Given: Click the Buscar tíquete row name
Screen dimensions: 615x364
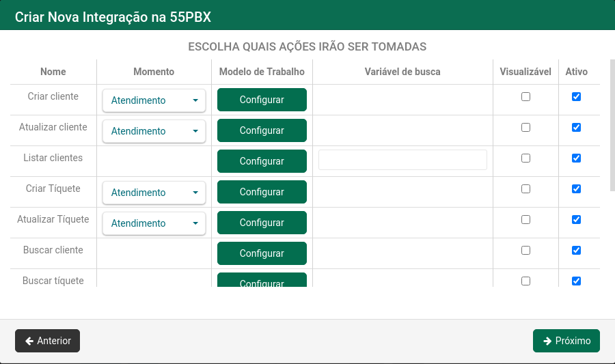Looking at the screenshot, I should tap(53, 281).
